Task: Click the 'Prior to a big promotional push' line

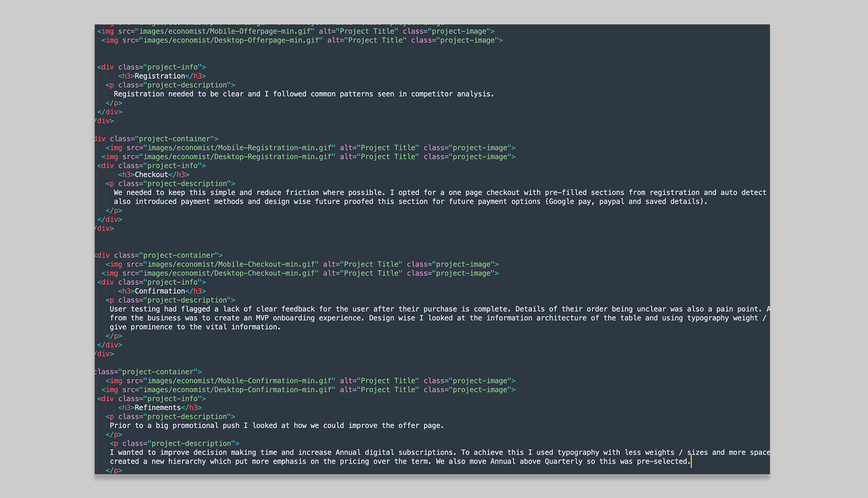Action: pyautogui.click(x=276, y=426)
